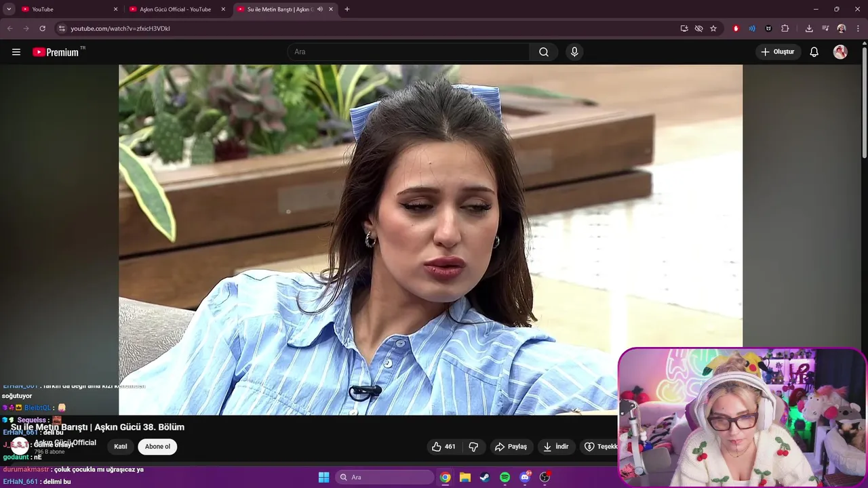
Task: Open File Explorer from the taskbar
Action: pyautogui.click(x=465, y=477)
